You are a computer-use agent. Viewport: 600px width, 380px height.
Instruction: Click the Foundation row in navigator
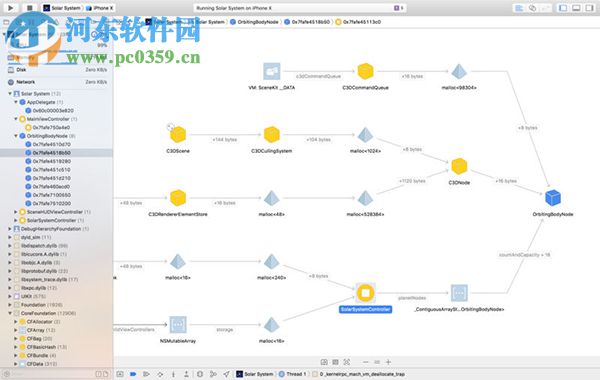point(57,305)
